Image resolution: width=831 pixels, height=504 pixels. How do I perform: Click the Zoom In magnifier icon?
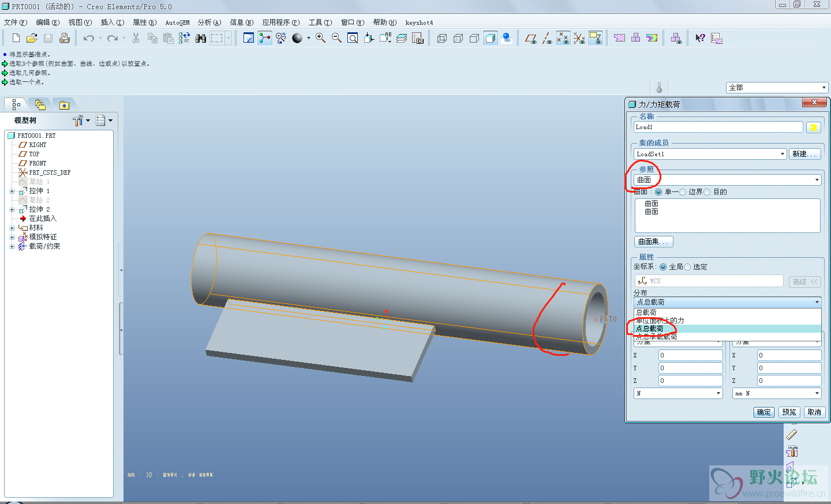coord(320,38)
